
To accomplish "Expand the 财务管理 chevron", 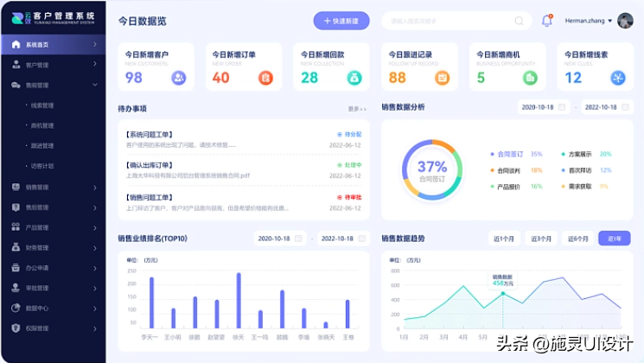I will [x=95, y=248].
